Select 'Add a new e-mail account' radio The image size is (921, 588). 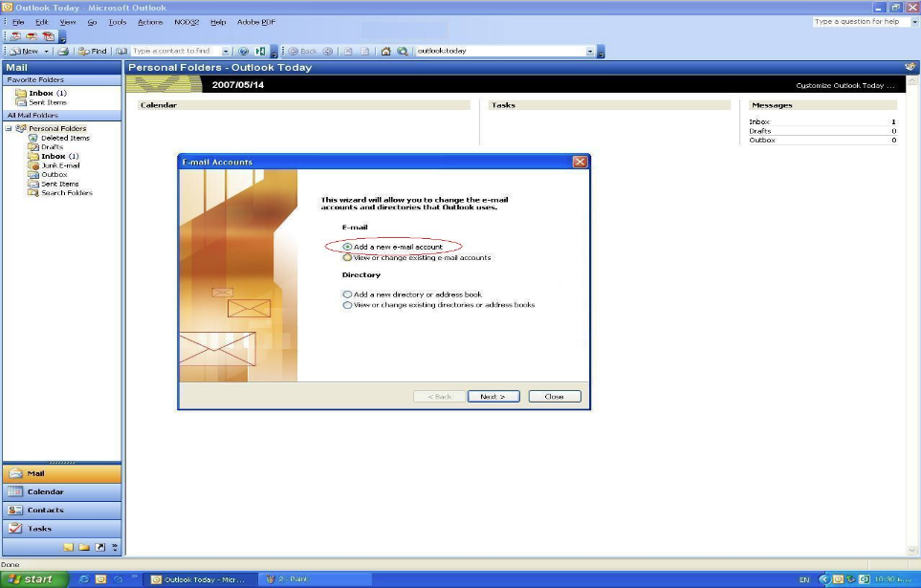tap(348, 247)
